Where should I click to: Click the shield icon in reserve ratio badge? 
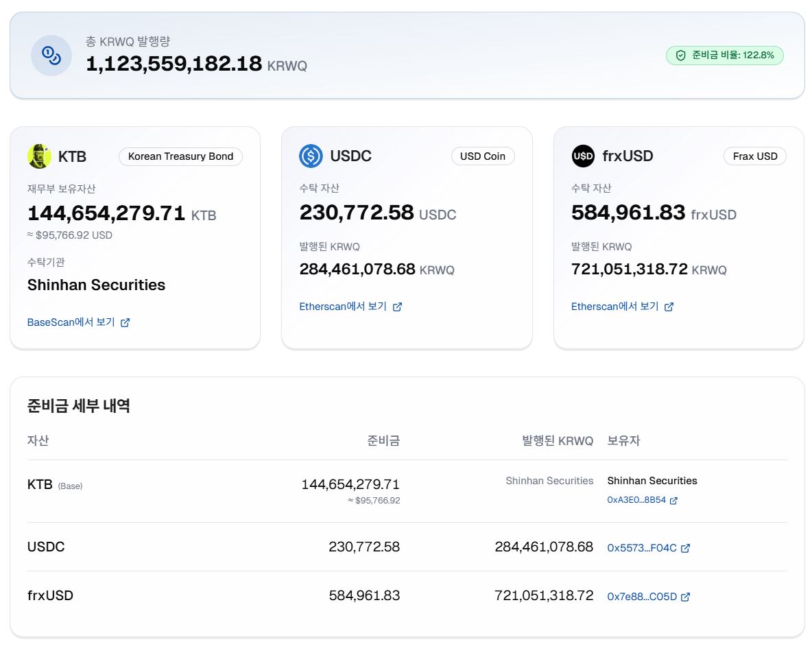(x=680, y=56)
